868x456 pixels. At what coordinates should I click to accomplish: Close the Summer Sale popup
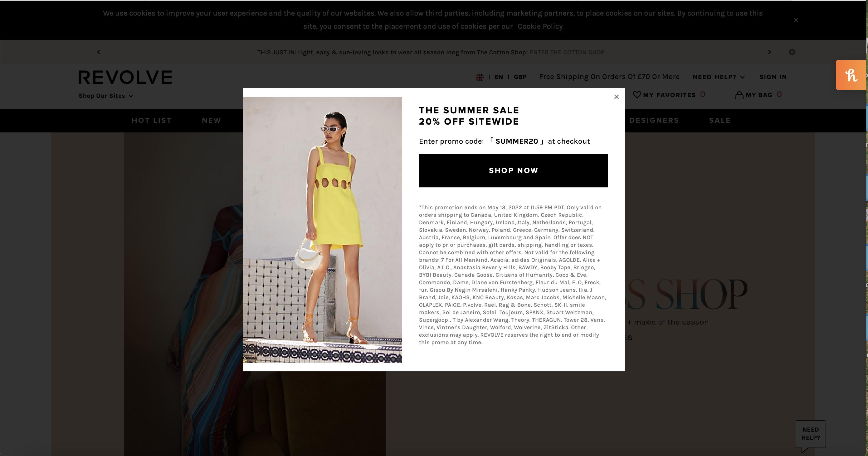pyautogui.click(x=616, y=97)
